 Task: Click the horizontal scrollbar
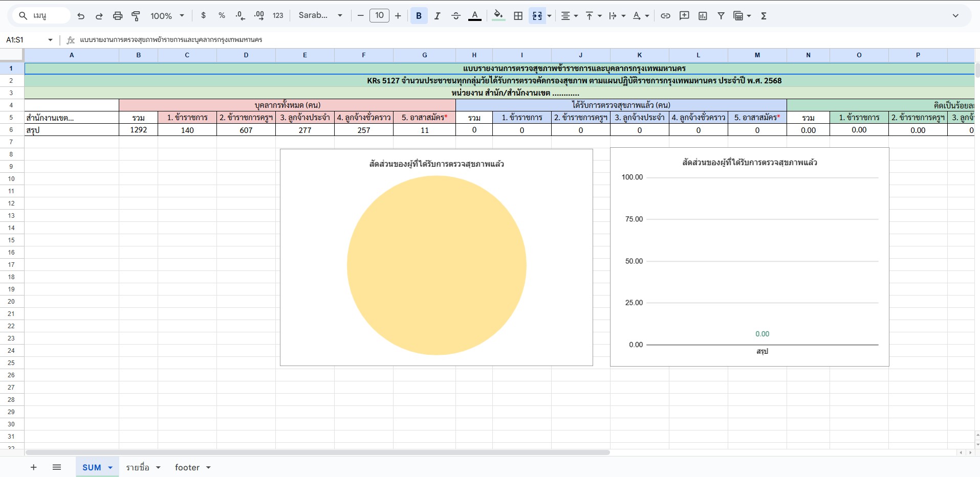317,452
